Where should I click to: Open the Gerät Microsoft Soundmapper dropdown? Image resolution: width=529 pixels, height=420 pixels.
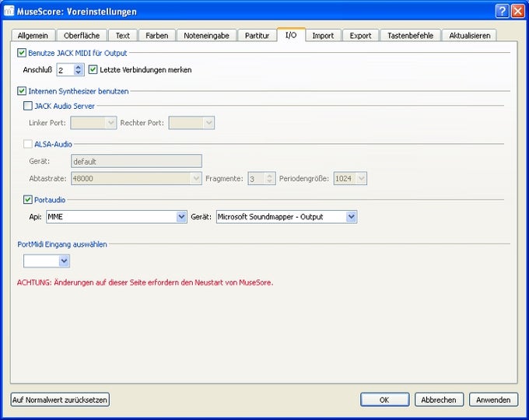tap(286, 216)
